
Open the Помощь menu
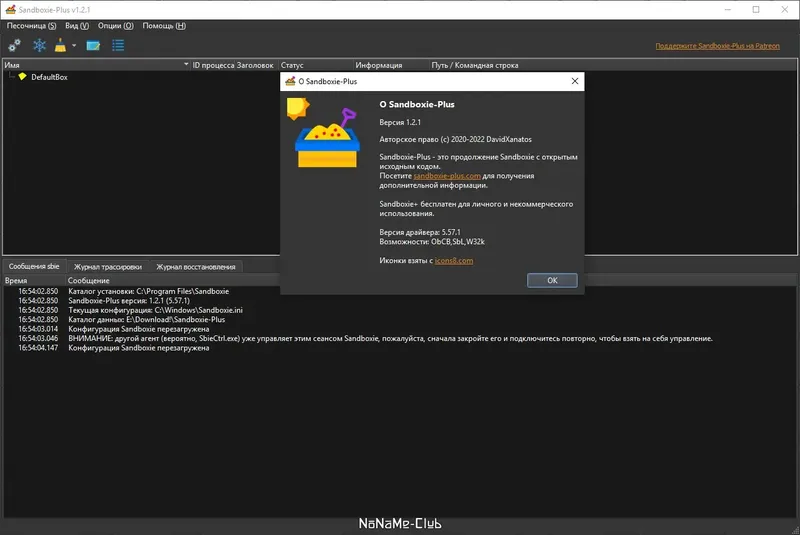(x=164, y=26)
